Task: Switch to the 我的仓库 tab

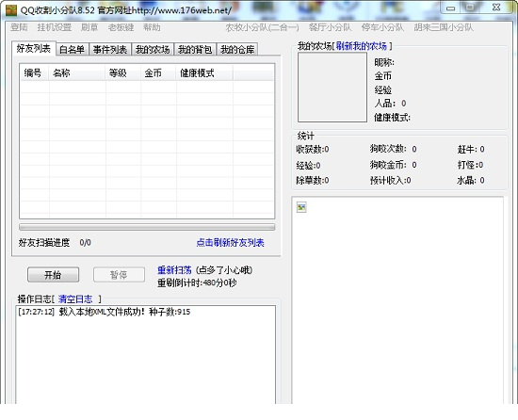Action: pos(237,50)
